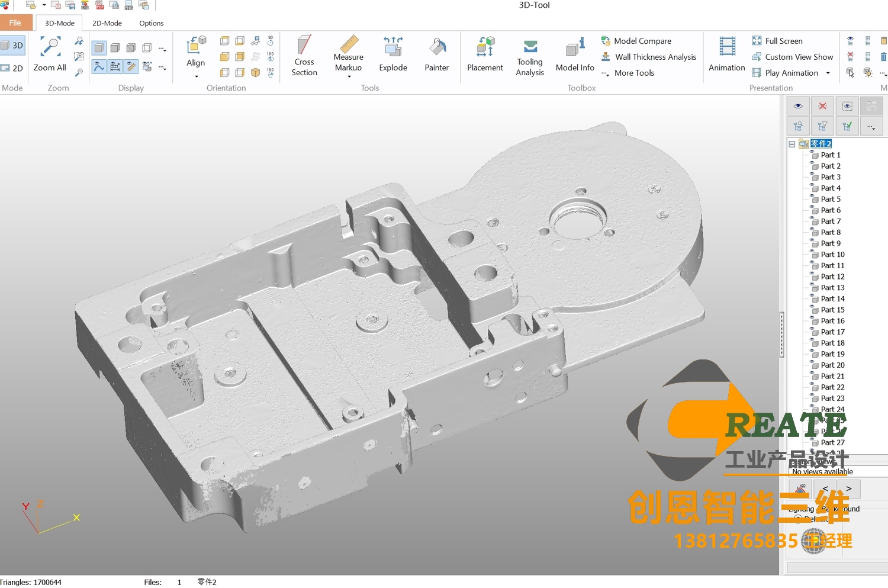This screenshot has height=588, width=888.
Task: Open the Cross Section tool
Action: click(x=304, y=56)
